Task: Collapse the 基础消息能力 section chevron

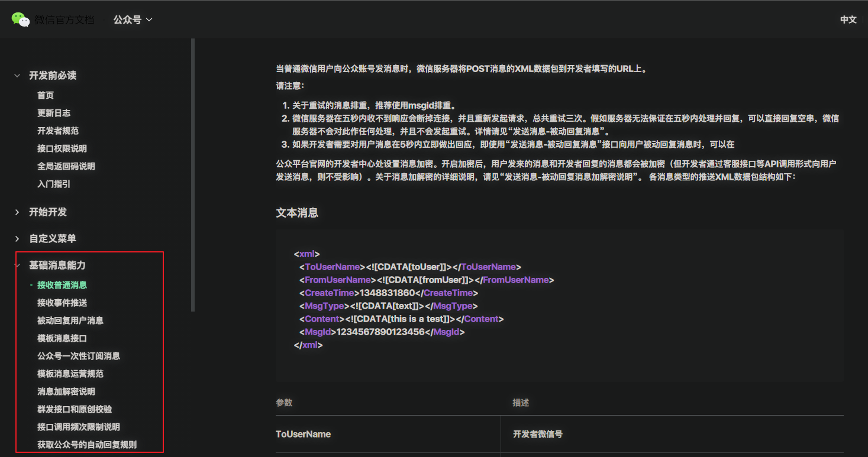Action: (x=17, y=265)
